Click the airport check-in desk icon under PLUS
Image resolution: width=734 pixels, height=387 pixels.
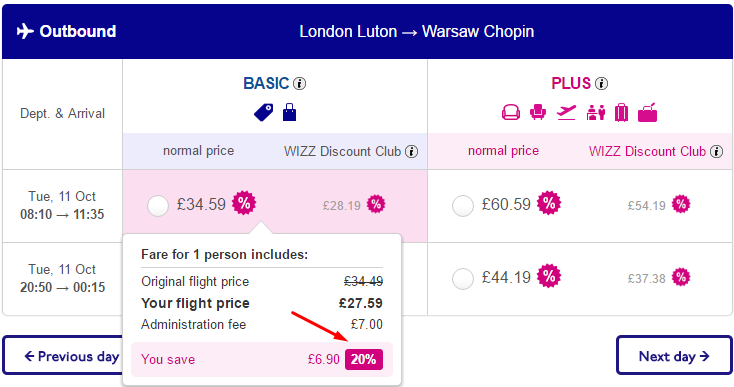coord(595,112)
